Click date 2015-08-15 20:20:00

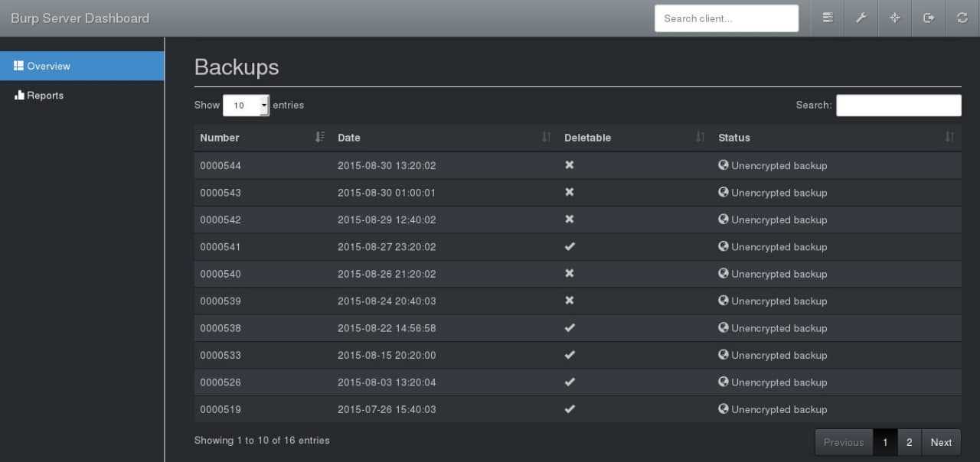point(387,356)
